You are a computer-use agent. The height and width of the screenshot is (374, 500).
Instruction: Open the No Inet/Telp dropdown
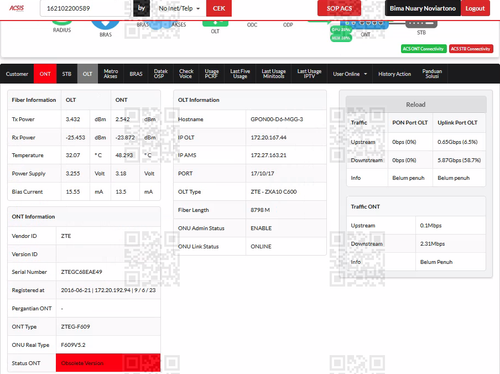[x=179, y=8]
